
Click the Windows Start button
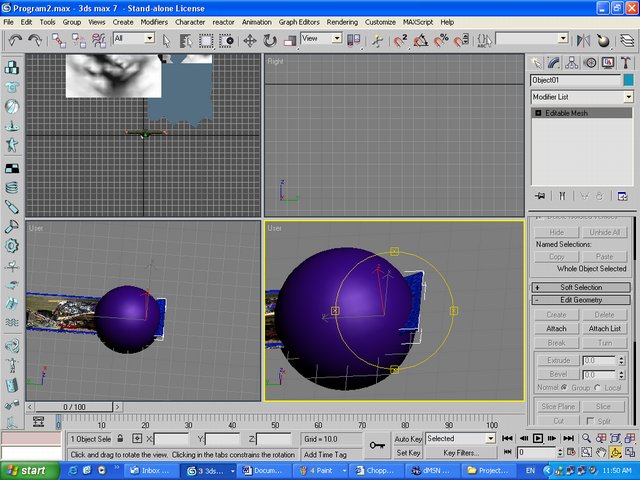click(27, 470)
